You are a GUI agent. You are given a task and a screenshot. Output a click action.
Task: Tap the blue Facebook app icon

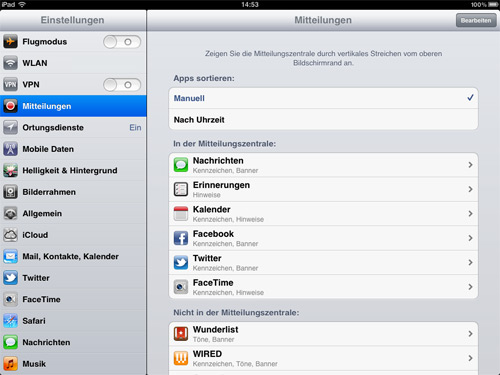coord(181,238)
